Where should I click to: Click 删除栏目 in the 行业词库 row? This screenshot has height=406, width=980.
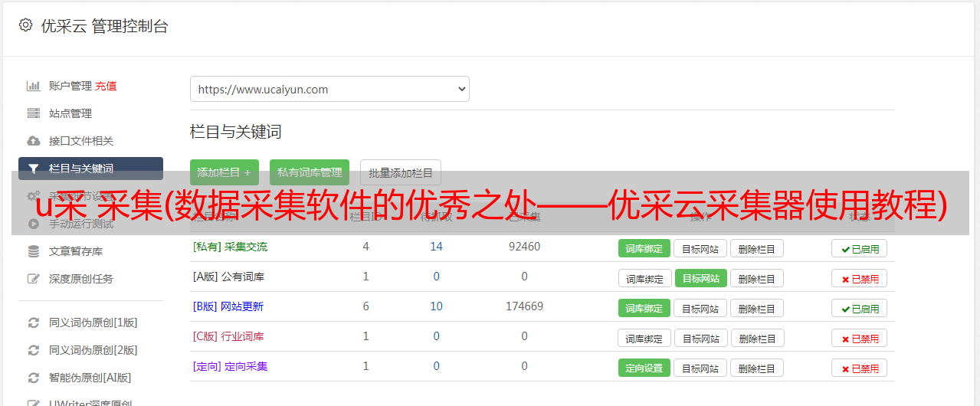758,338
